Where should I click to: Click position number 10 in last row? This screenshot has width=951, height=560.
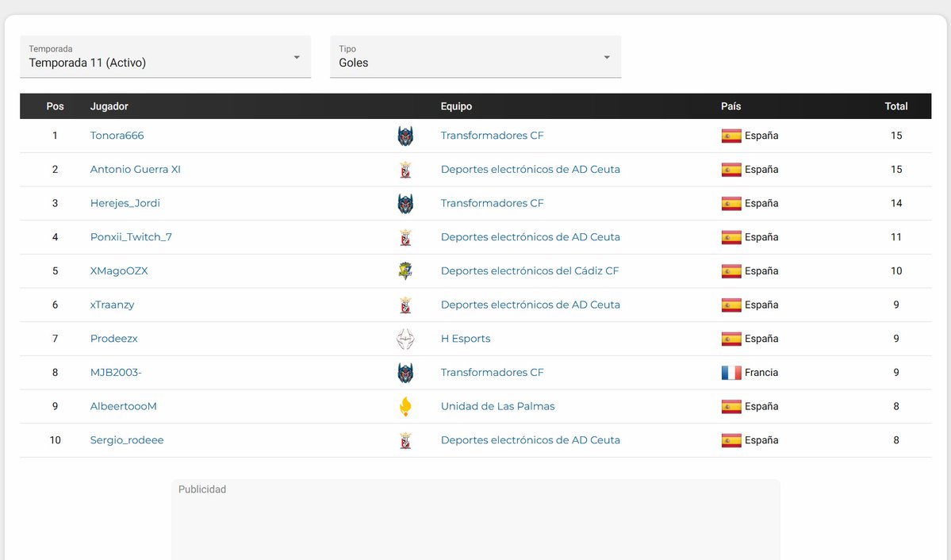[x=56, y=440]
